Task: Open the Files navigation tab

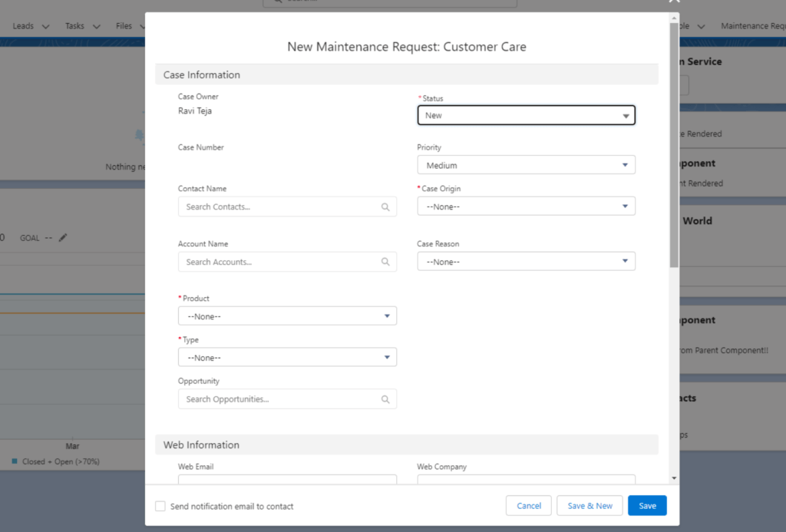Action: pos(124,26)
